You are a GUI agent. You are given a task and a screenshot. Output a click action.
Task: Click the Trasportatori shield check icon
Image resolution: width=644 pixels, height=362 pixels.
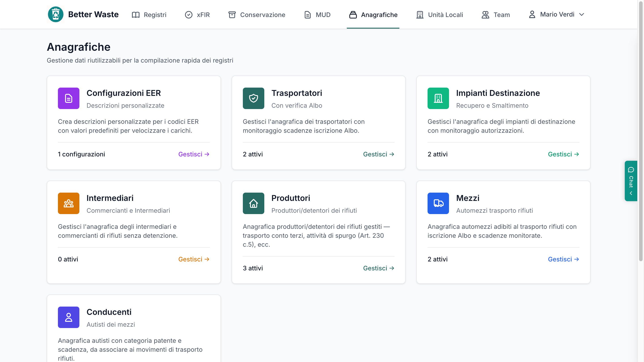(x=253, y=98)
